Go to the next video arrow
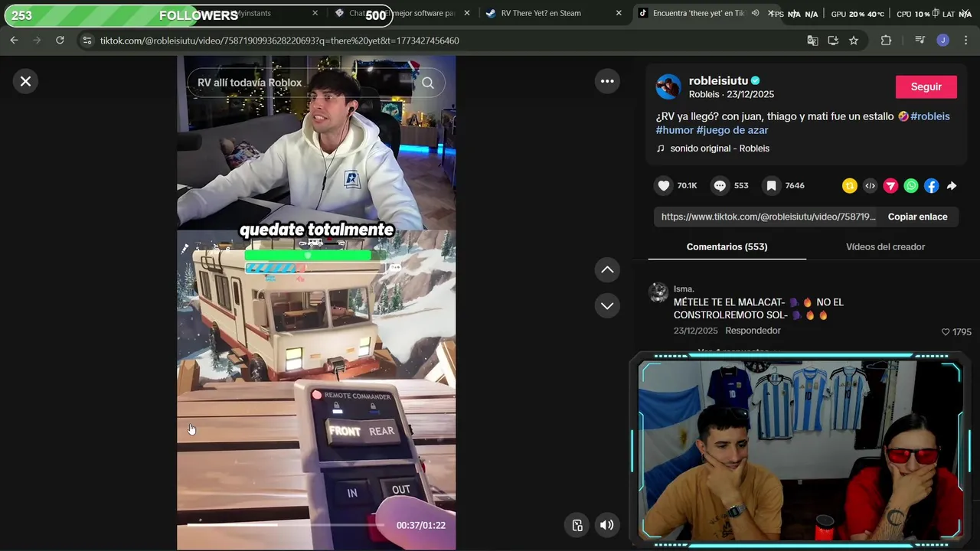 coord(607,305)
